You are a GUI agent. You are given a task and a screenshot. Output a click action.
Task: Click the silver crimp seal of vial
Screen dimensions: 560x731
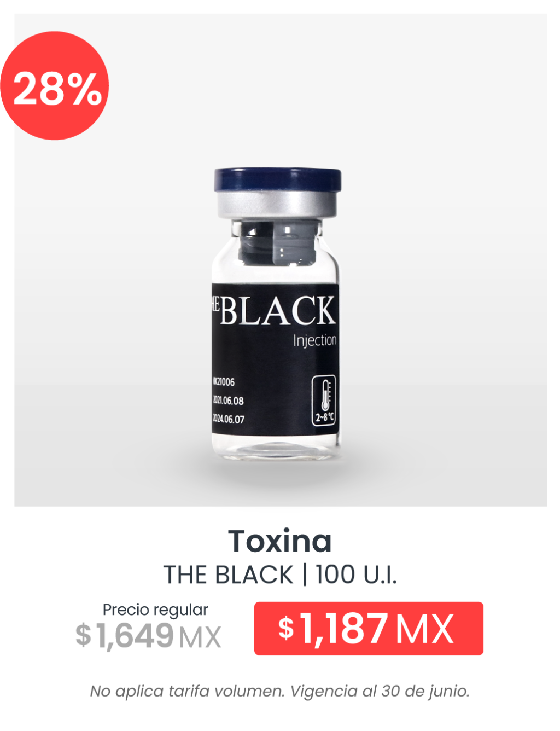(277, 204)
